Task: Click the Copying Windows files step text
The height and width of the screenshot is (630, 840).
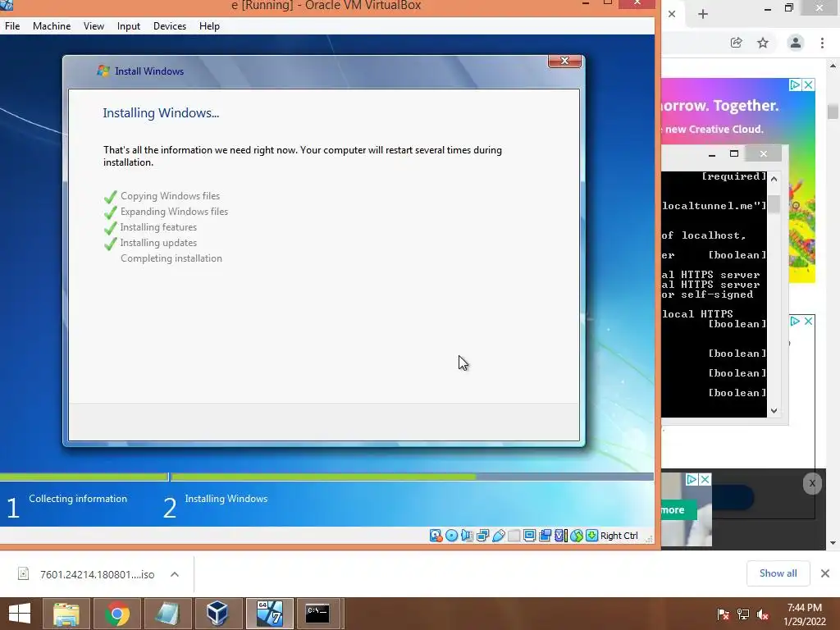Action: click(171, 196)
